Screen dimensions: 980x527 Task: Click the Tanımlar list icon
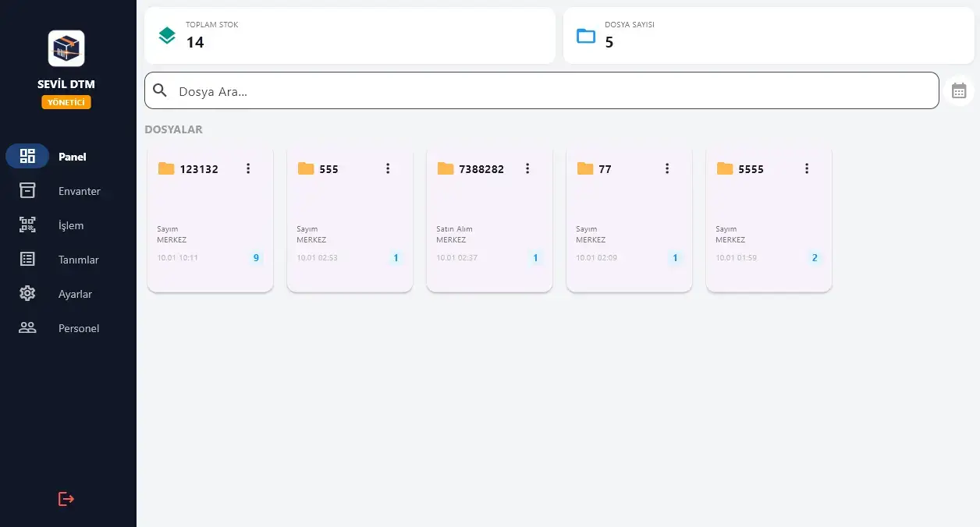27,260
